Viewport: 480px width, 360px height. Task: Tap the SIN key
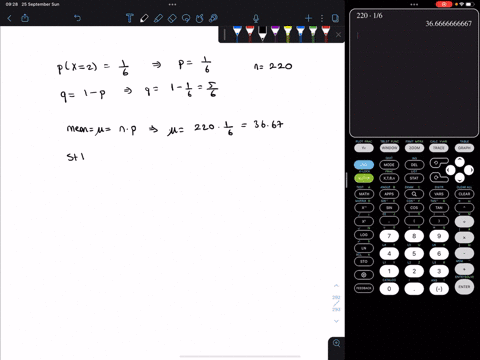pos(389,208)
